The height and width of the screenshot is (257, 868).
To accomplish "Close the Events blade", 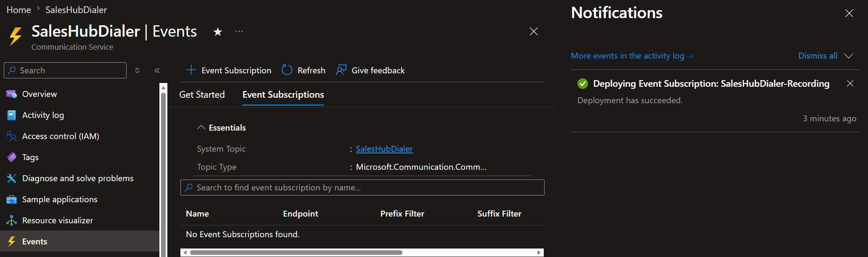I will [x=534, y=32].
